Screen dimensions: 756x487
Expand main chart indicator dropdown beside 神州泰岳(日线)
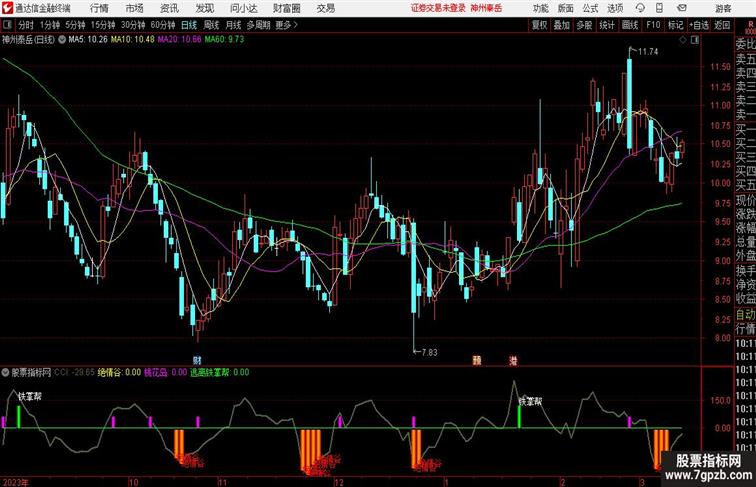[62, 40]
